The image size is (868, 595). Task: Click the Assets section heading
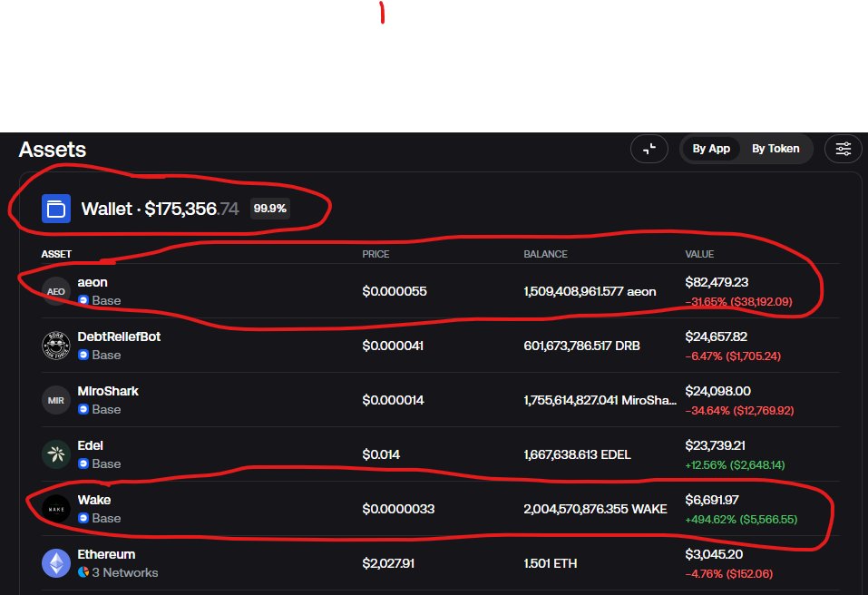(x=53, y=150)
